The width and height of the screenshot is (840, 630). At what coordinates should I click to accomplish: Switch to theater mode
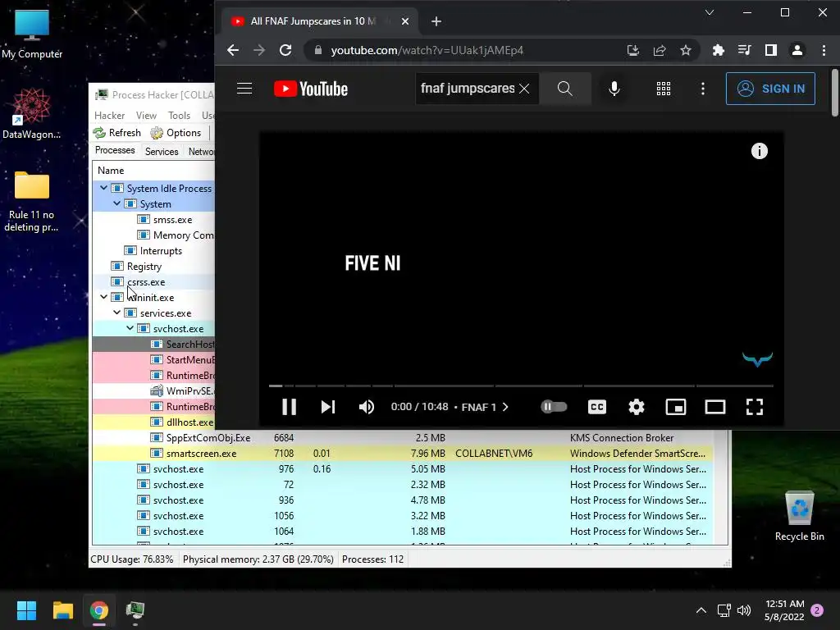click(x=715, y=407)
